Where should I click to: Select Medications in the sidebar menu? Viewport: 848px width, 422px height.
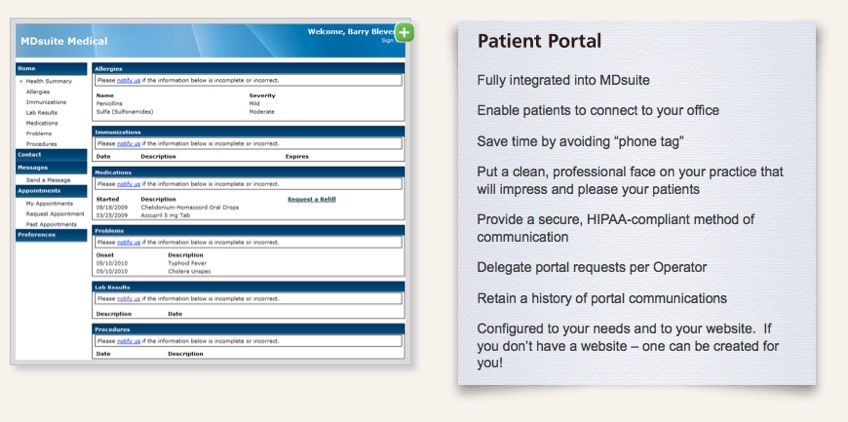(42, 123)
